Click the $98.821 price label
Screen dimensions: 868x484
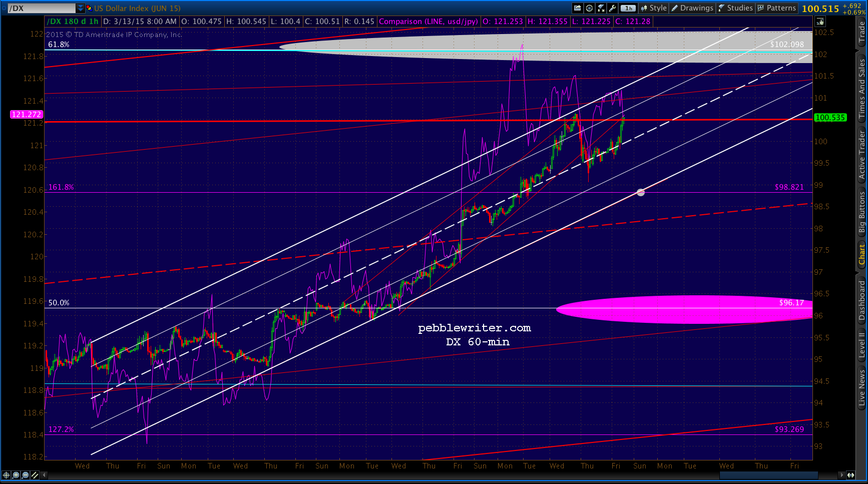(789, 187)
